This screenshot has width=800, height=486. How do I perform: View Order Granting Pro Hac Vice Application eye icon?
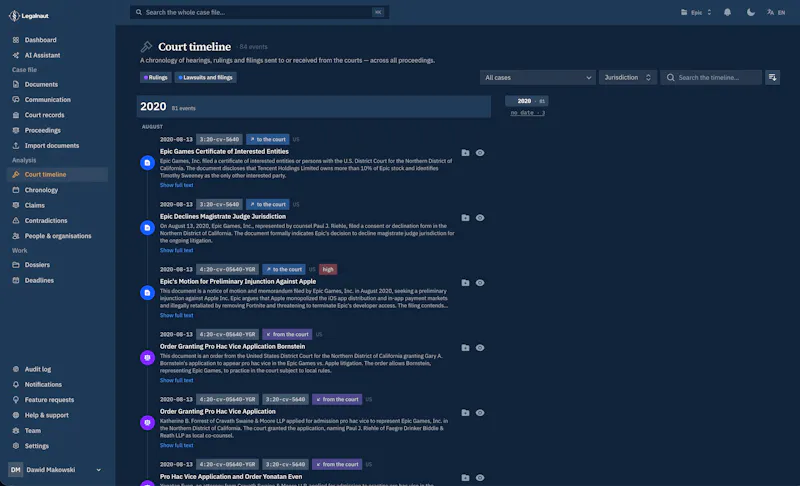pyautogui.click(x=480, y=413)
